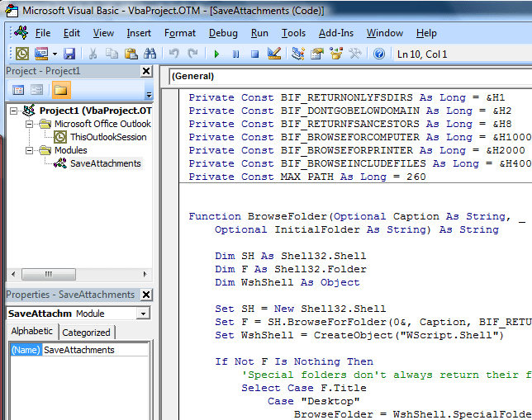Image resolution: width=532 pixels, height=420 pixels.
Task: Click the View Microsoft Outlook toolbar icon
Action: click(x=22, y=54)
